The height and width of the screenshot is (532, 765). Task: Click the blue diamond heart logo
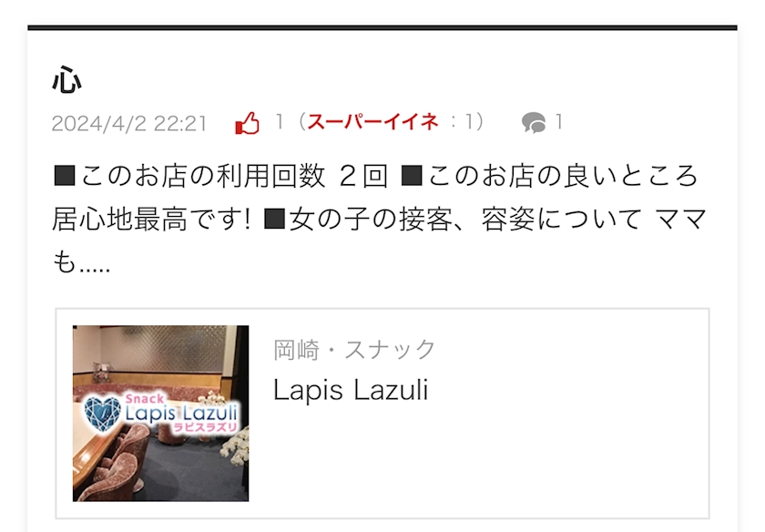coord(102,413)
